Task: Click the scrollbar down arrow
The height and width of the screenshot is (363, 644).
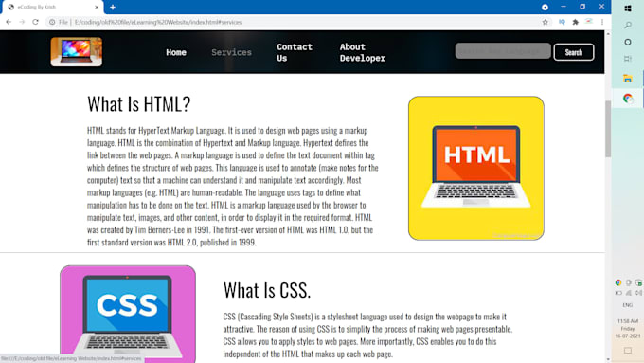Action: click(x=608, y=359)
